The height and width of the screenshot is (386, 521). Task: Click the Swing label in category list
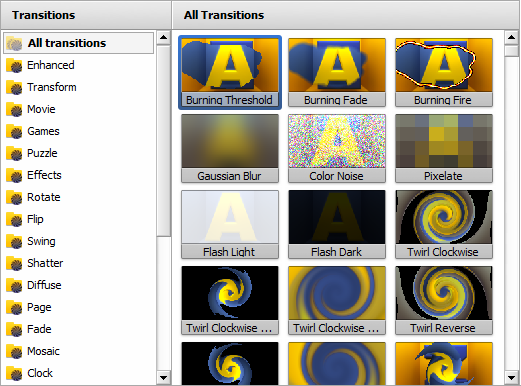(x=41, y=241)
